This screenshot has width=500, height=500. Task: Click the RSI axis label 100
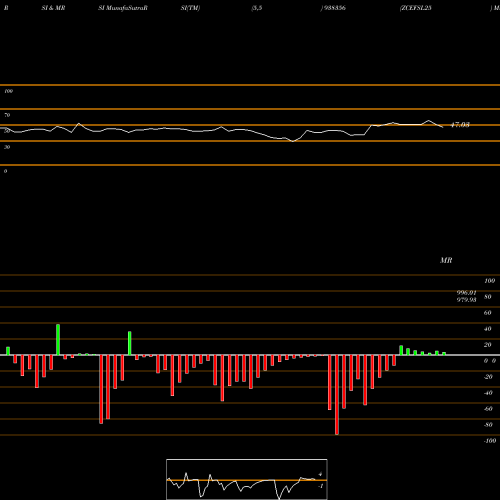point(9,91)
